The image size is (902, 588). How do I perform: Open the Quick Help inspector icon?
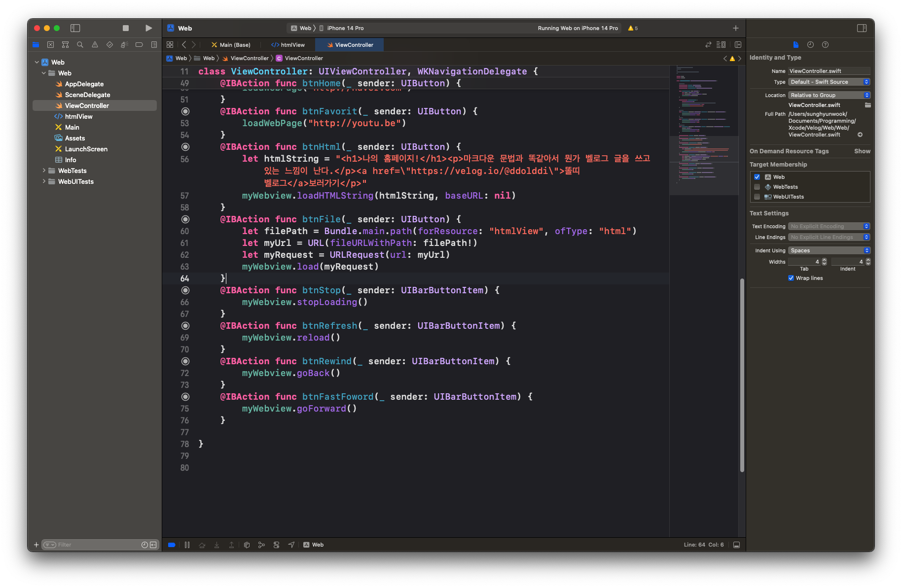coord(825,45)
